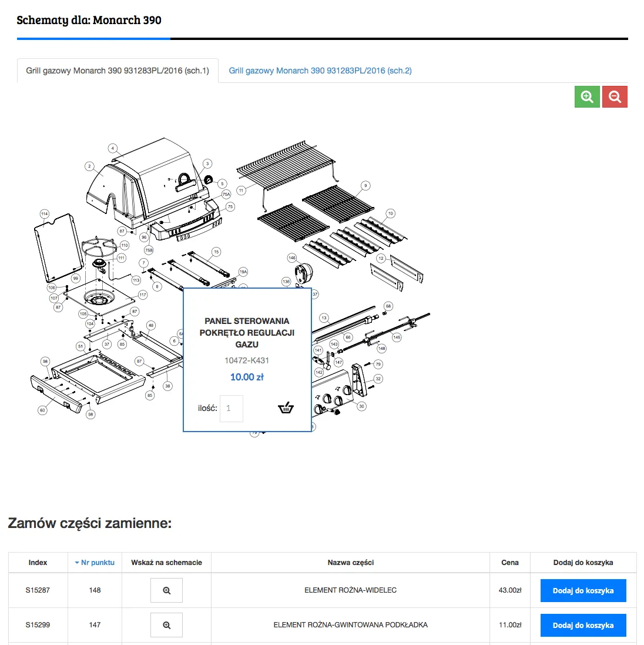Select part marker 11 warming rack
The width and height of the screenshot is (644, 645).
click(241, 191)
